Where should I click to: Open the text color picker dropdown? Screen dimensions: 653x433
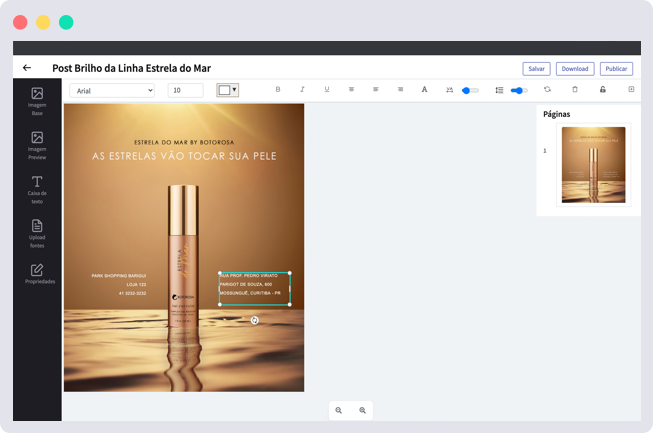click(228, 90)
